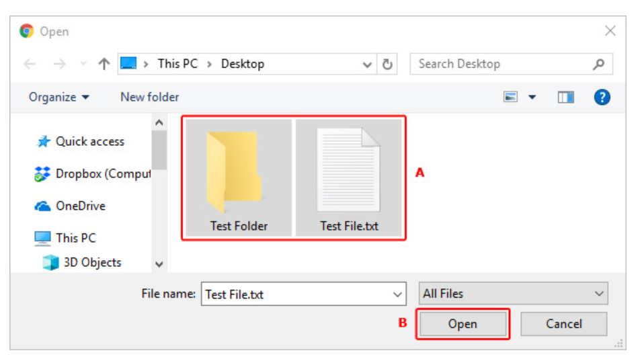Open the Organize menu
Screen dimensions: 644x363
[58, 97]
